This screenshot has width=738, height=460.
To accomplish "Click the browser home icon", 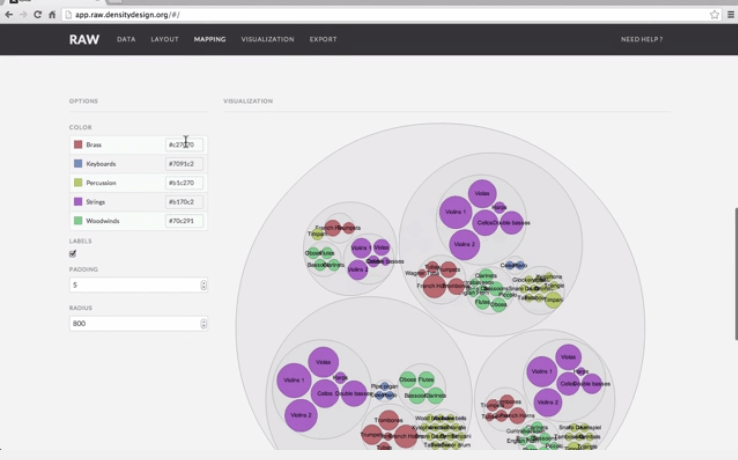I will (x=52, y=15).
